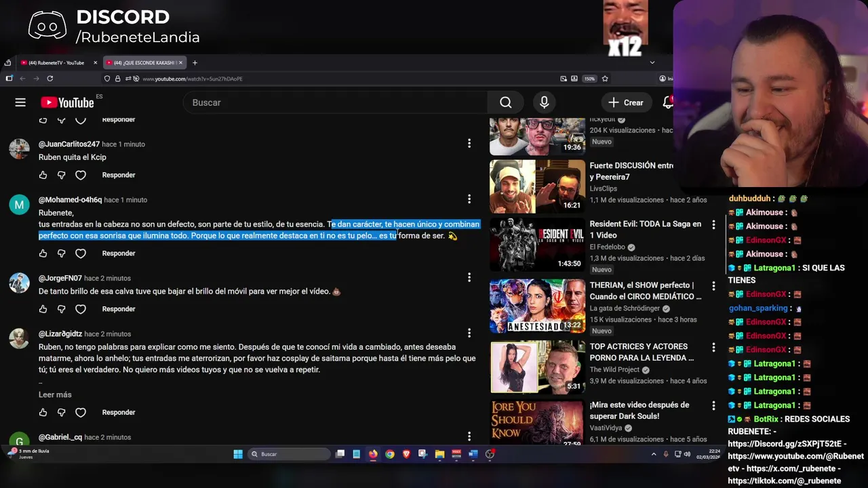
Task: Open @Mohamed-o4h6q's channel link
Action: click(70, 200)
